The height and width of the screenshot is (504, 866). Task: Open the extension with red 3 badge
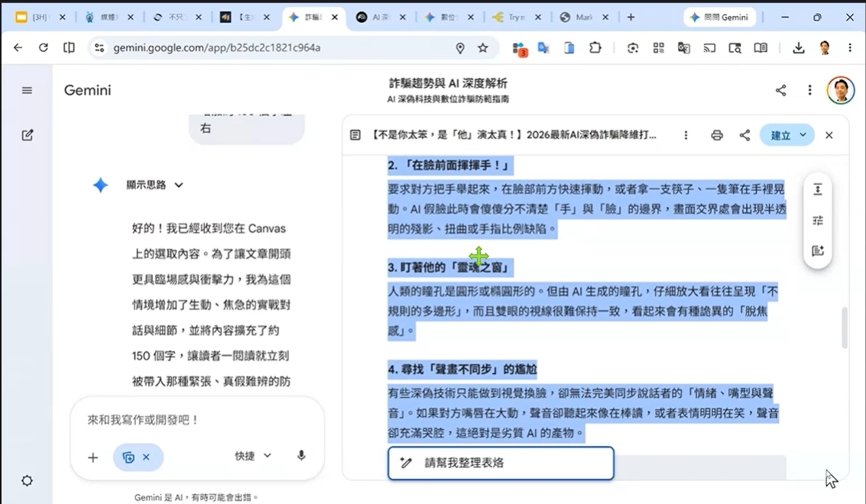(519, 49)
